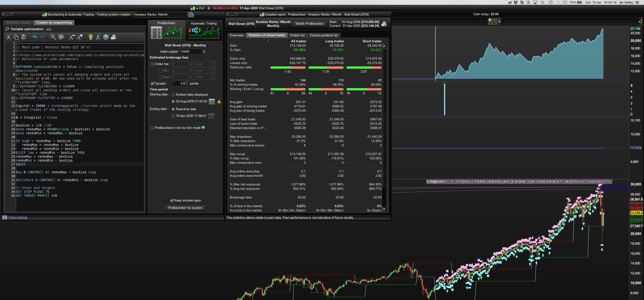This screenshot has height=300, width=644.
Task: Click the Initial capital input field
Action: coord(191,52)
